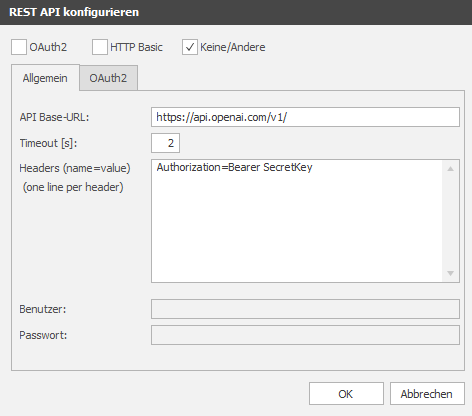Enable the OAuth2 checkbox
This screenshot has height=416, width=472.
pos(19,47)
